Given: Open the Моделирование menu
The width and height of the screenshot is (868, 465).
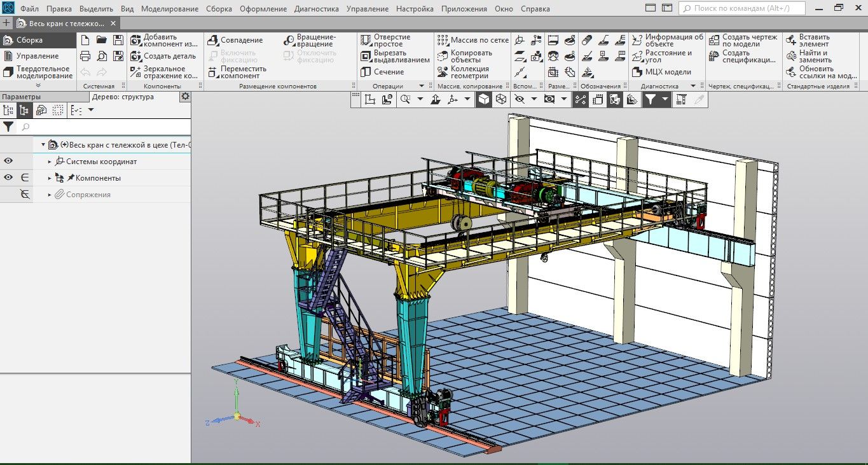Looking at the screenshot, I should click(x=169, y=9).
